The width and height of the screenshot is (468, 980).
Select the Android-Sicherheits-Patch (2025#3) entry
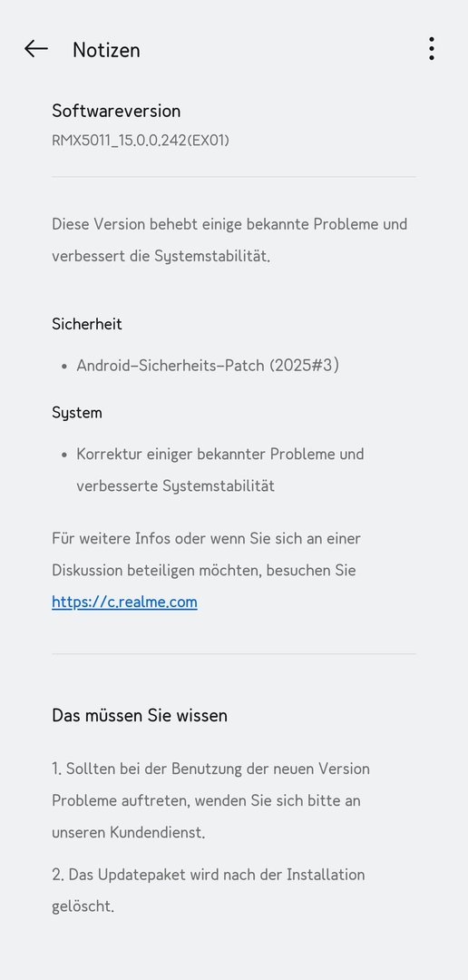(x=208, y=365)
